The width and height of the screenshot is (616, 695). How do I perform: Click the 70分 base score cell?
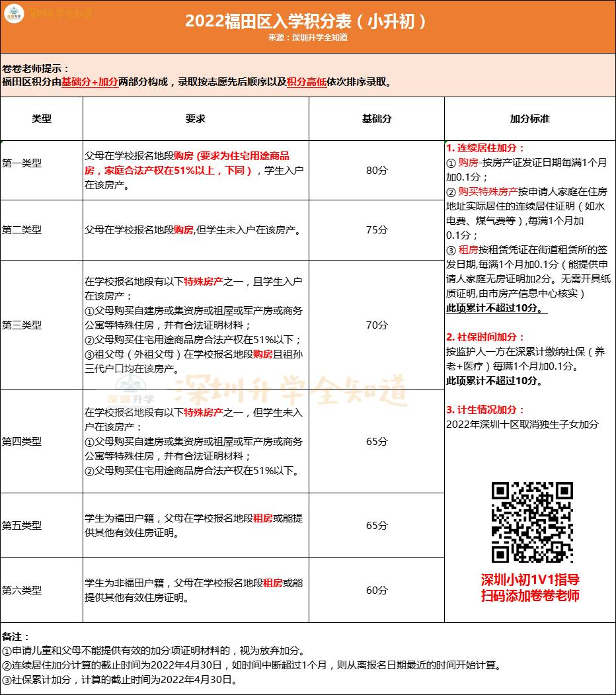(377, 325)
